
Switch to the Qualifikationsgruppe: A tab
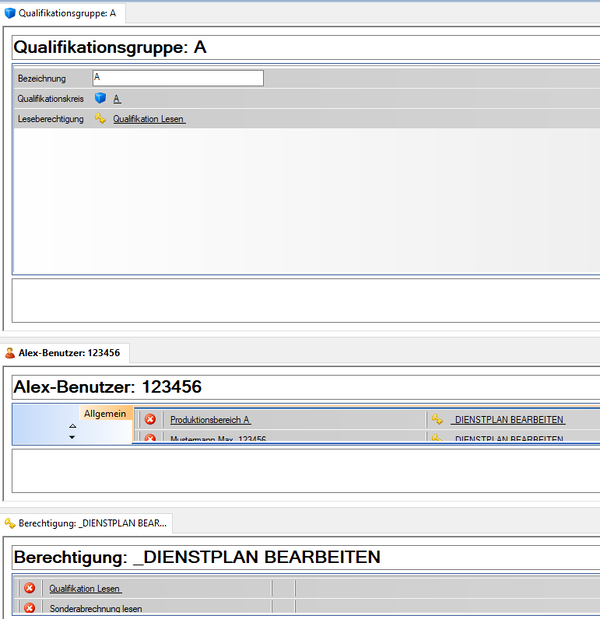click(x=65, y=14)
